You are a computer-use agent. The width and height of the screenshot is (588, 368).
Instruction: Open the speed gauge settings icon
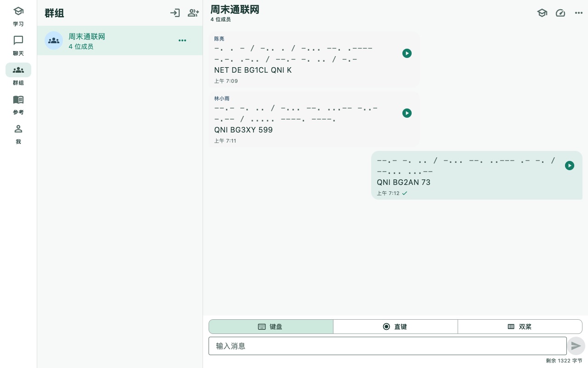click(560, 13)
